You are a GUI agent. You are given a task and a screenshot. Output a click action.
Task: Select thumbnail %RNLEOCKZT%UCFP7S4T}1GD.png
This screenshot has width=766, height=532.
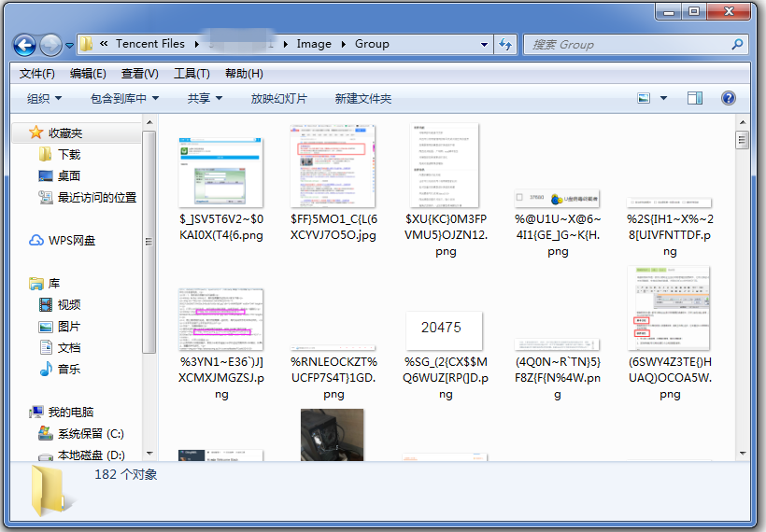pos(333,348)
